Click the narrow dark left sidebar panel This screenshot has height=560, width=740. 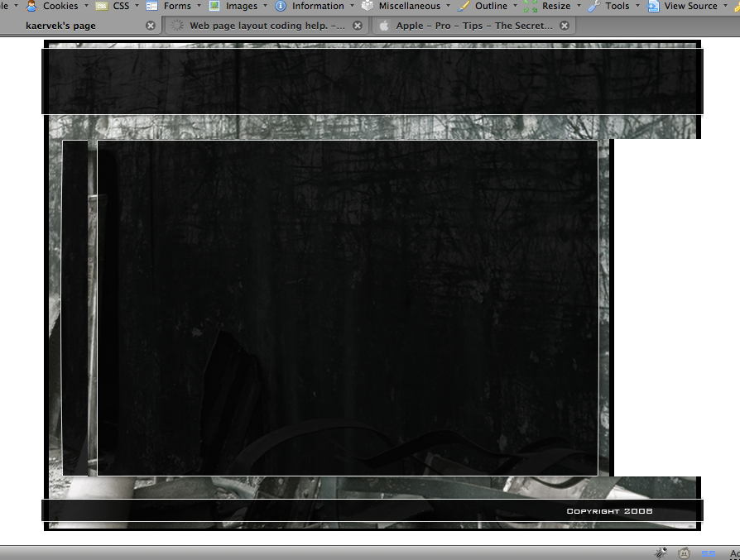pyautogui.click(x=75, y=308)
